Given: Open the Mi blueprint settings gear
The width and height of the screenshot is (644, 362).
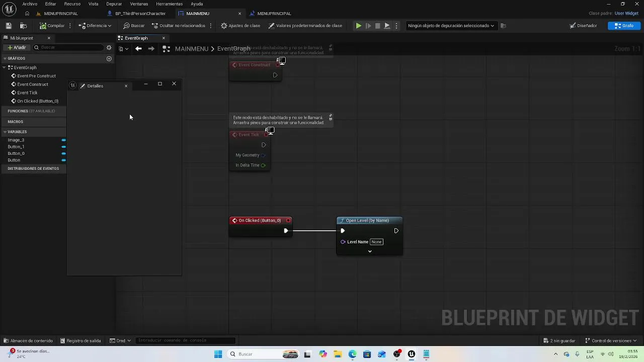Looking at the screenshot, I should (109, 47).
